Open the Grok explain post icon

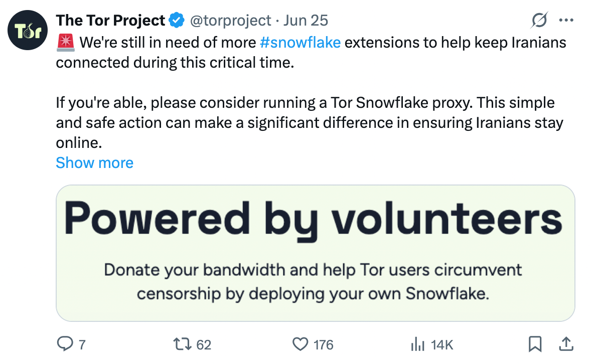pyautogui.click(x=539, y=21)
